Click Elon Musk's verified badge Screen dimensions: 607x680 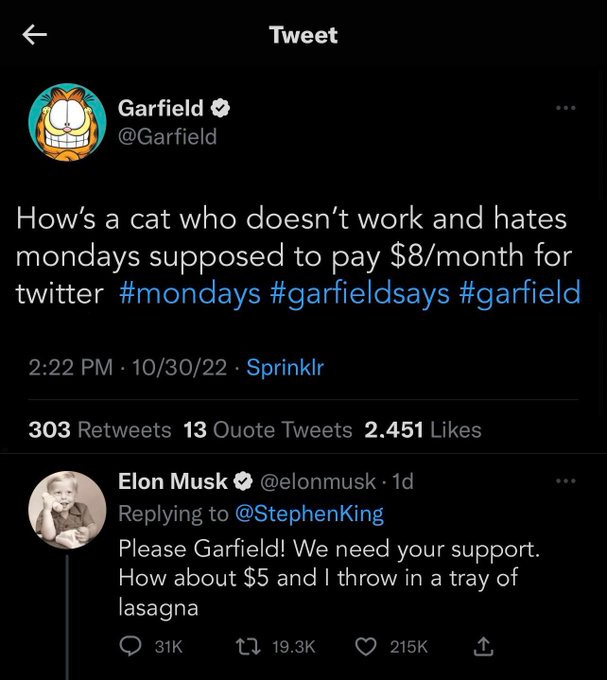click(x=243, y=482)
